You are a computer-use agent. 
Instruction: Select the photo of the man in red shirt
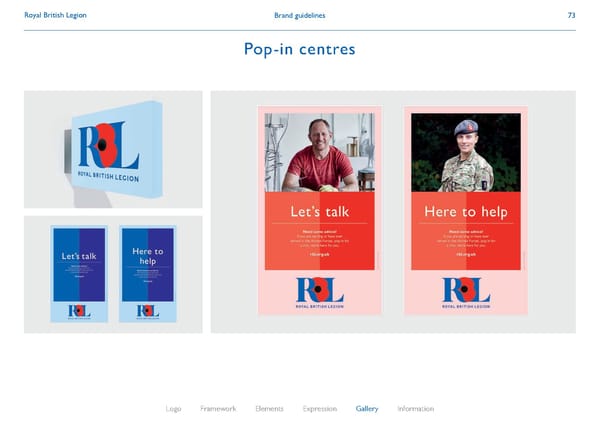(x=320, y=152)
